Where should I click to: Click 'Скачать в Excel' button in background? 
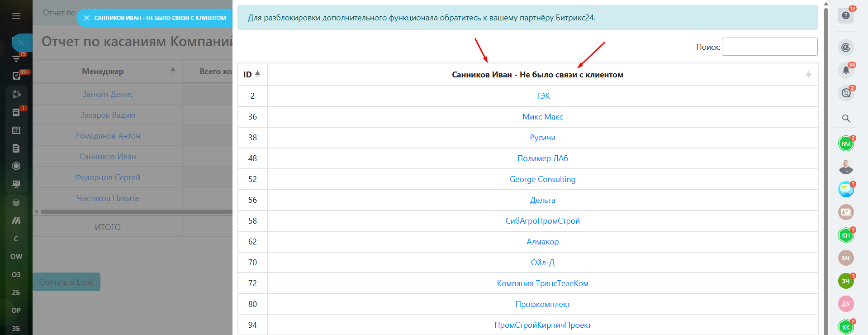coord(66,282)
